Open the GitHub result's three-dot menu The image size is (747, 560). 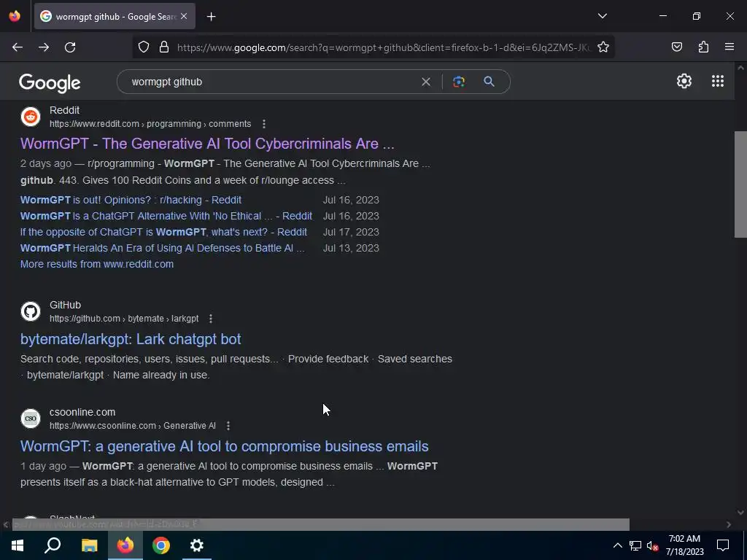211,319
